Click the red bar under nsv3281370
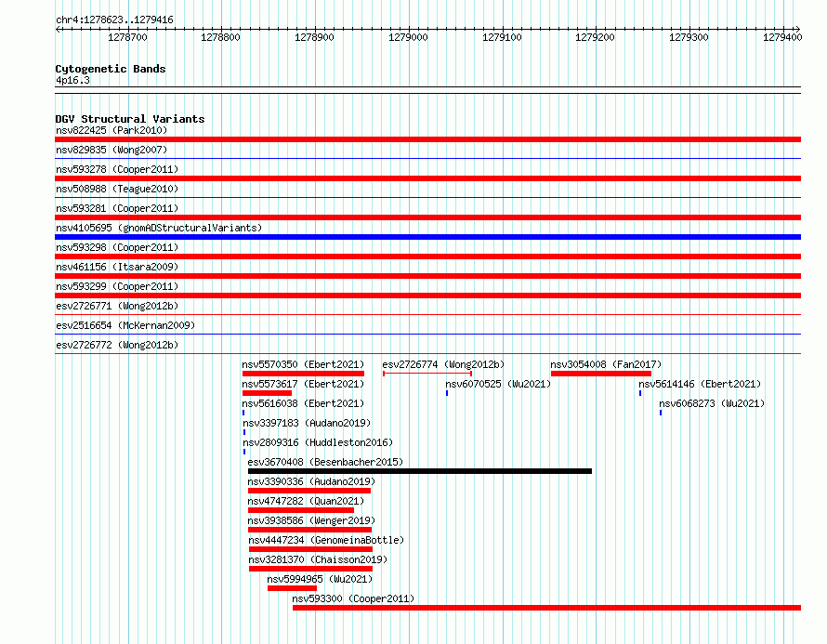Screen dimensions: 827x644 [x=310, y=569]
